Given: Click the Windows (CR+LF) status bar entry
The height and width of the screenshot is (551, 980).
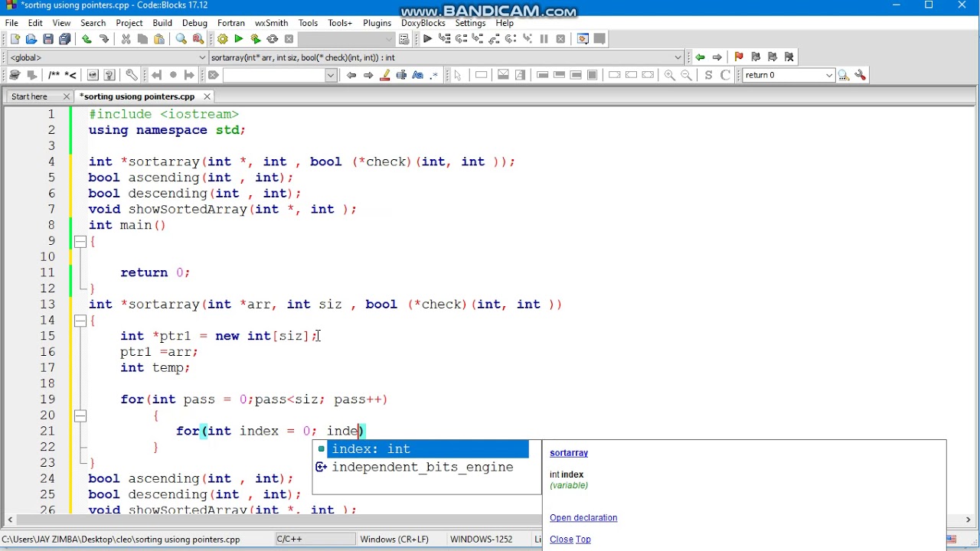Looking at the screenshot, I should click(394, 540).
